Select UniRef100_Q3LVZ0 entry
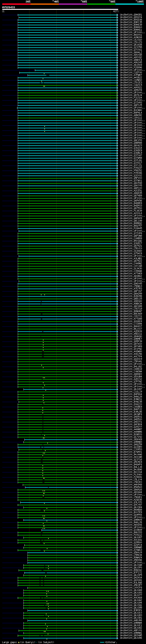The image size is (146, 644). coord(131,502)
